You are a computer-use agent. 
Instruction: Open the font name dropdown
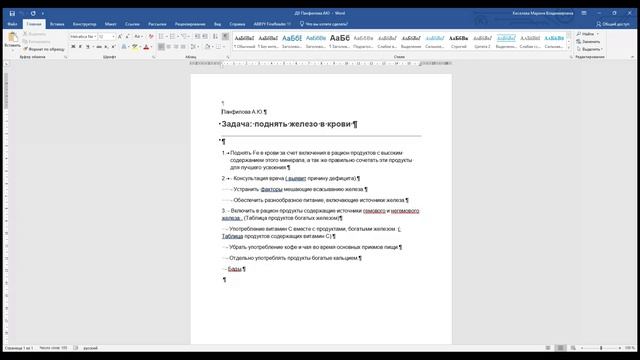(x=95, y=37)
